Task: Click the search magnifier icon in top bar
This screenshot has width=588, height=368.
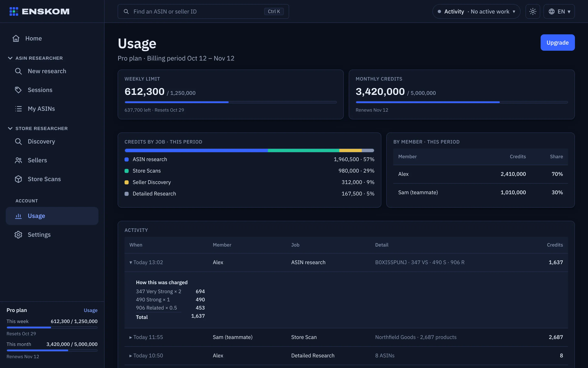Action: click(x=126, y=11)
